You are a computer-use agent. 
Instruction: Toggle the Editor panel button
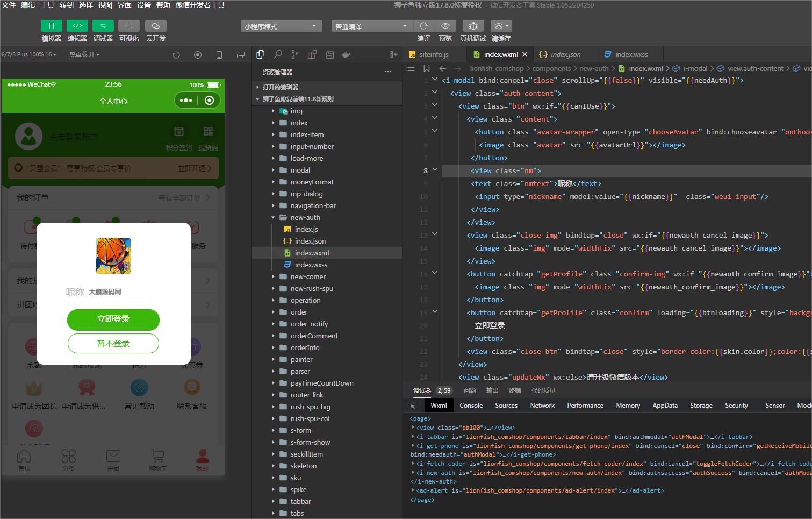click(77, 26)
